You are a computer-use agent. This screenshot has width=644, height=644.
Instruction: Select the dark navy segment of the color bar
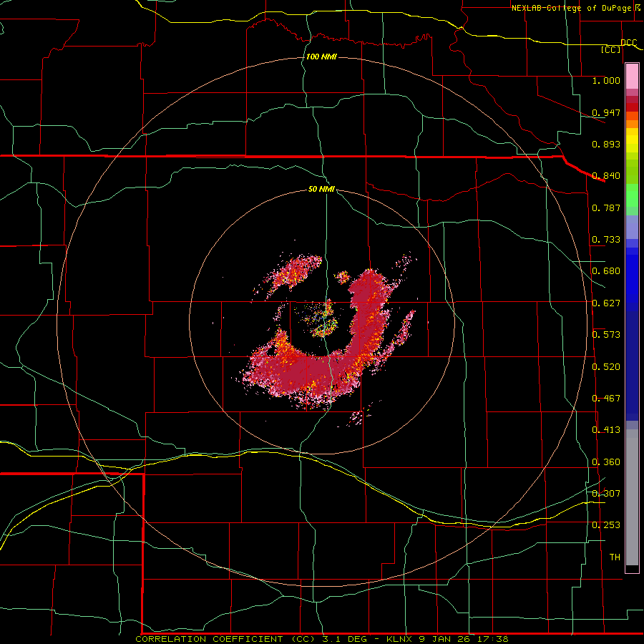click(x=632, y=366)
